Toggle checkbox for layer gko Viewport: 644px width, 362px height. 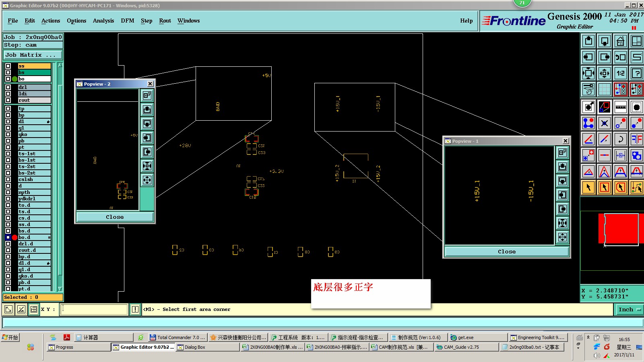tap(8, 134)
